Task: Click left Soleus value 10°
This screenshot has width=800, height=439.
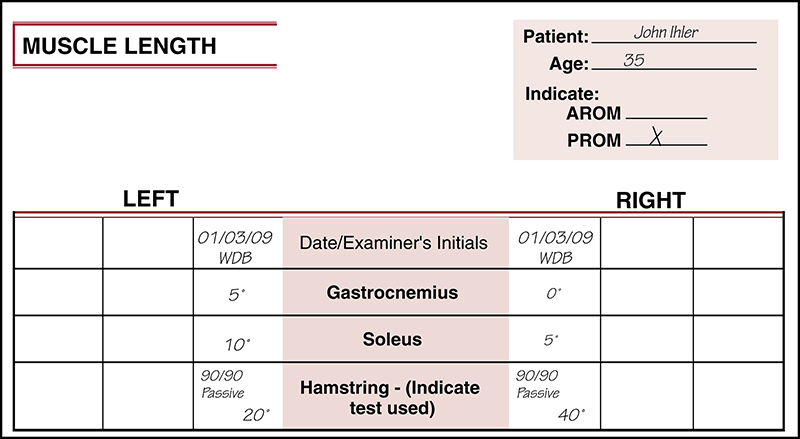Action: [x=237, y=344]
